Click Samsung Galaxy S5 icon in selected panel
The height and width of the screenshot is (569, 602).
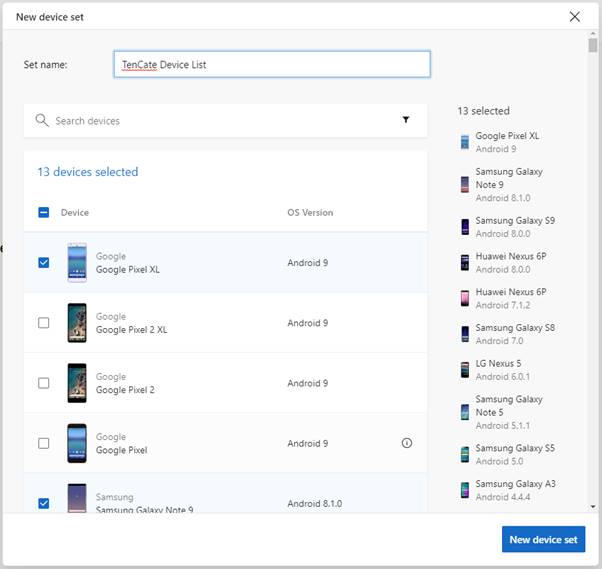click(465, 455)
